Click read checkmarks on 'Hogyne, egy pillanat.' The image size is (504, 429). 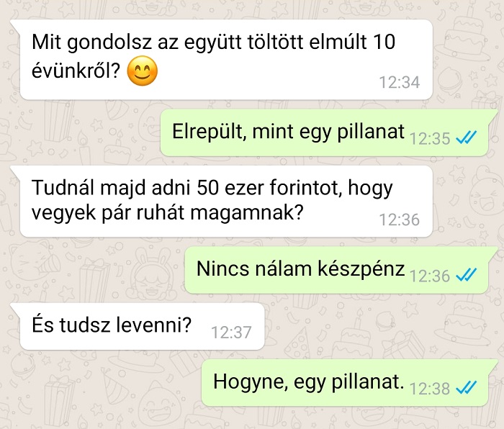467,387
